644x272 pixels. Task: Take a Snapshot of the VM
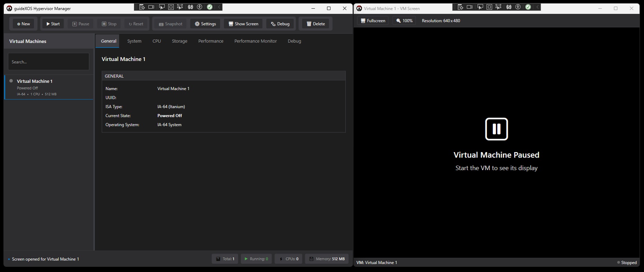tap(171, 24)
